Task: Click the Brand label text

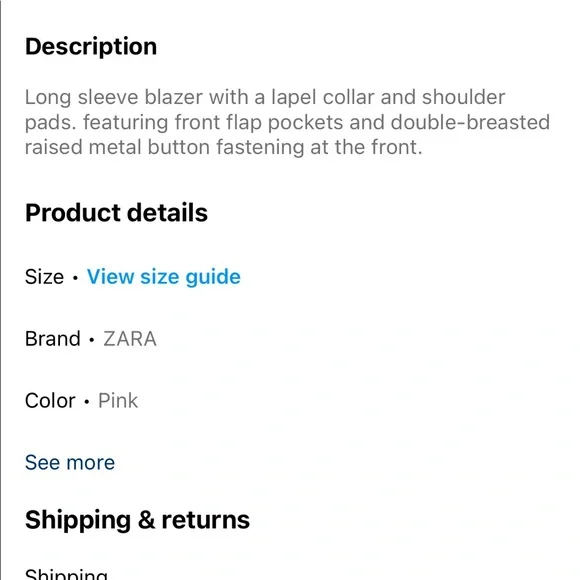Action: click(x=53, y=339)
